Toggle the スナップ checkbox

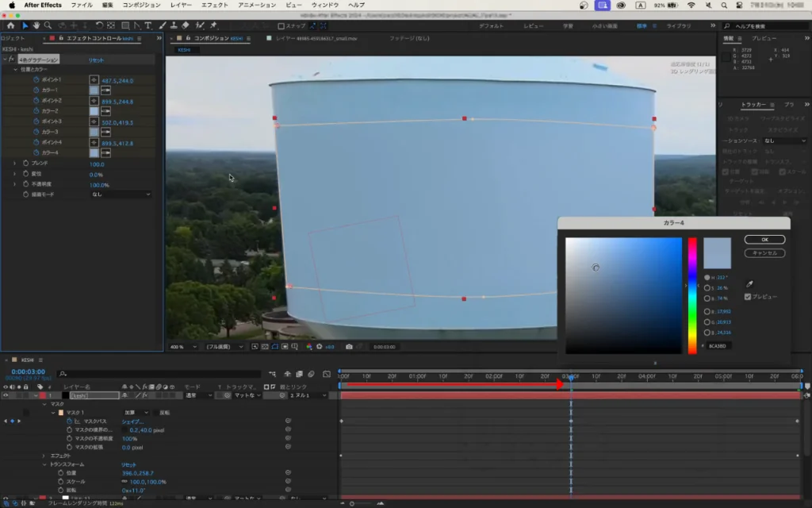[282, 26]
